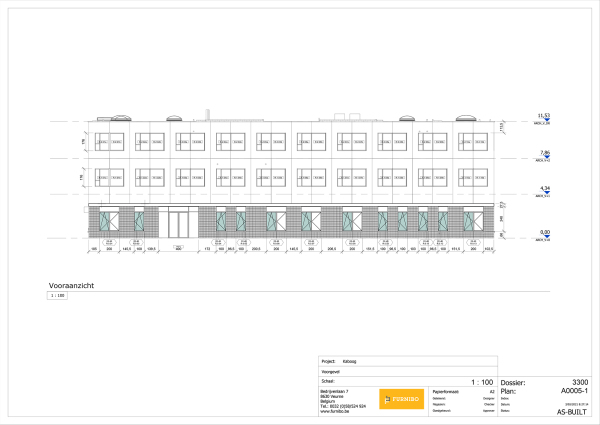This screenshot has height=425, width=600.
Task: Click the ground floor entrance double door
Action: click(x=177, y=224)
